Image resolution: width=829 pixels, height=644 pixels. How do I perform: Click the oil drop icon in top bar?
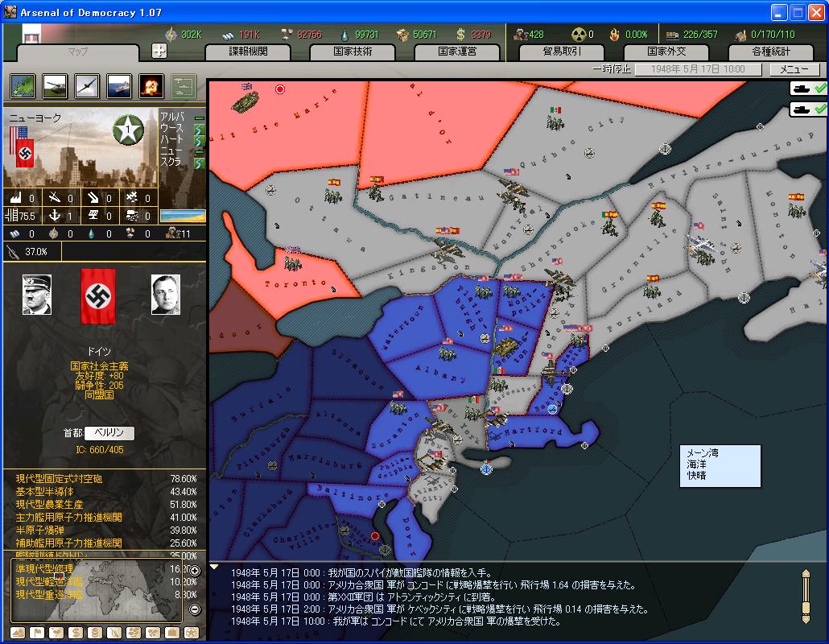[x=344, y=35]
